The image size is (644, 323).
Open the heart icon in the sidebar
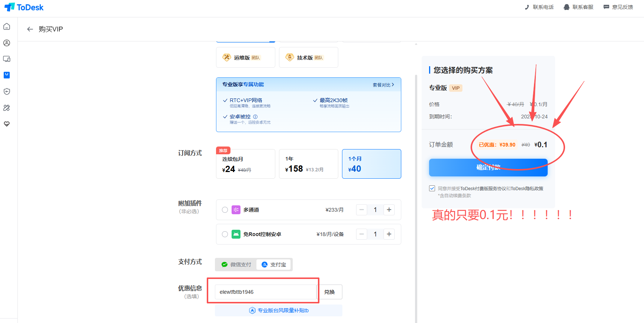(x=7, y=124)
